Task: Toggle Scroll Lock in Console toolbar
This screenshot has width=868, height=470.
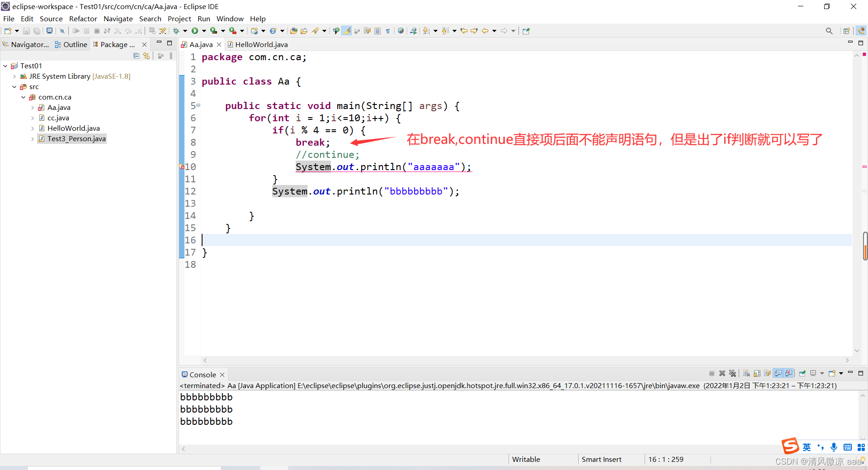Action: [x=757, y=373]
